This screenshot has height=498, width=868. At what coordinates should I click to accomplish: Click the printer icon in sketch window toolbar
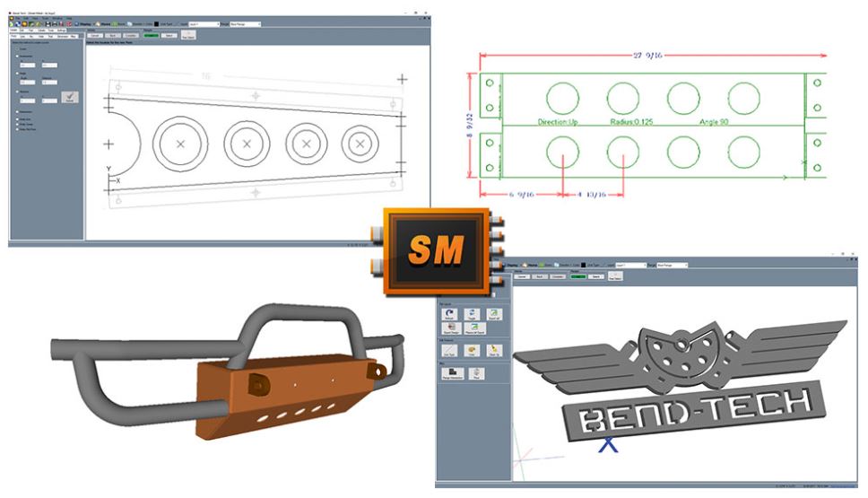[55, 24]
